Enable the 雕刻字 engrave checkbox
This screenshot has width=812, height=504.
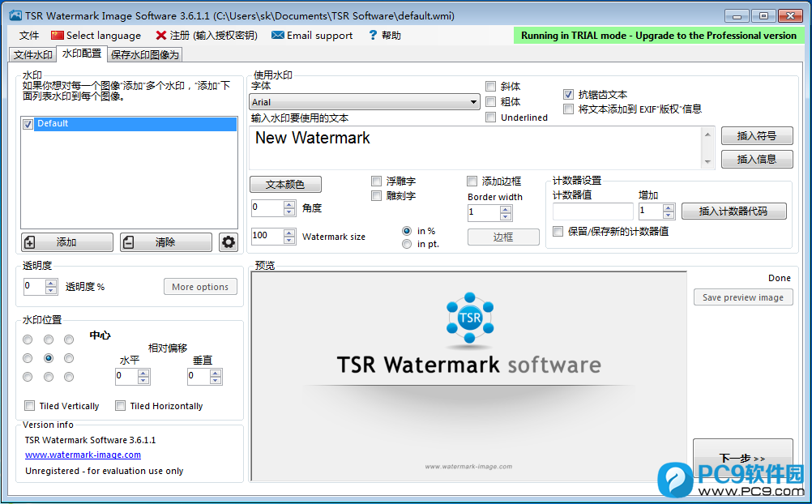tap(377, 195)
